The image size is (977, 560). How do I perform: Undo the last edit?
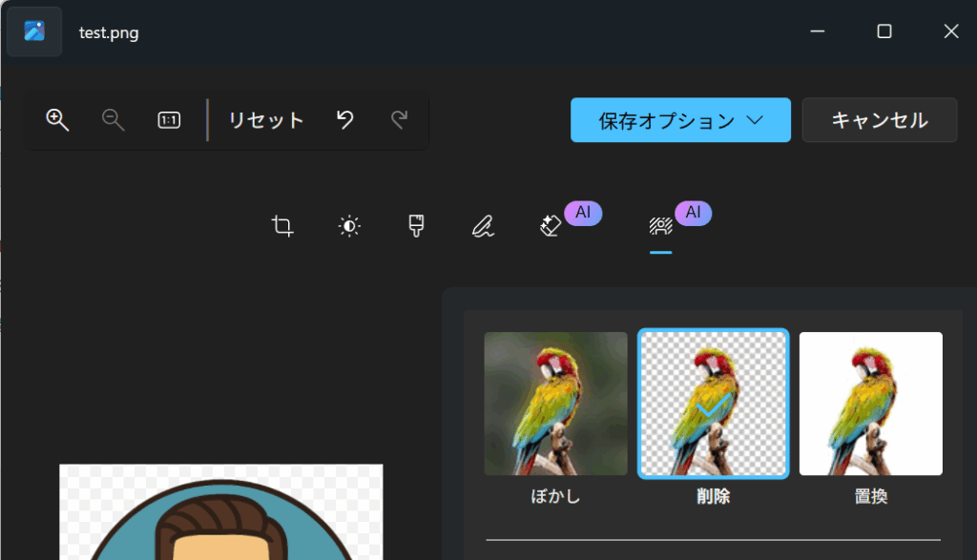[x=345, y=120]
